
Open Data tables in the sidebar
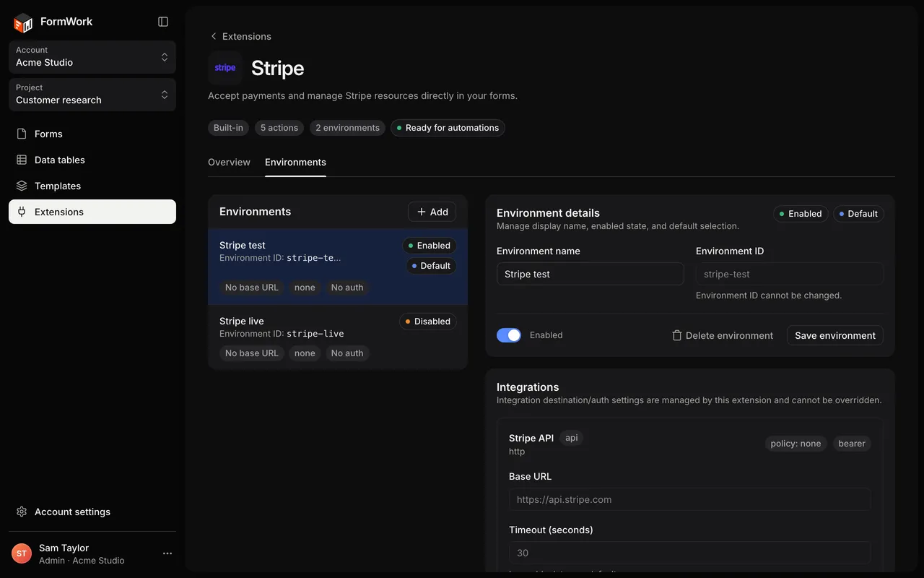point(92,160)
